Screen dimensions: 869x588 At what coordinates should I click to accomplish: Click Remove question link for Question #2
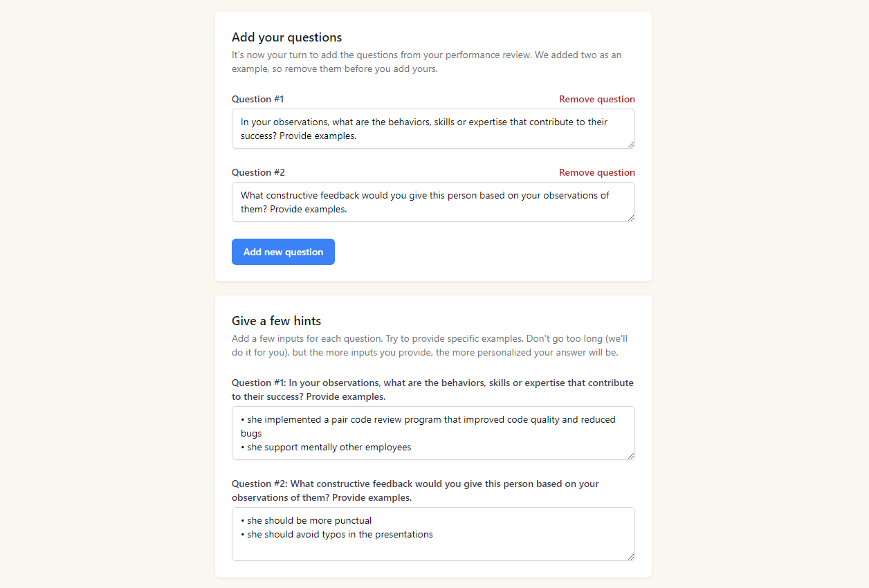(596, 172)
